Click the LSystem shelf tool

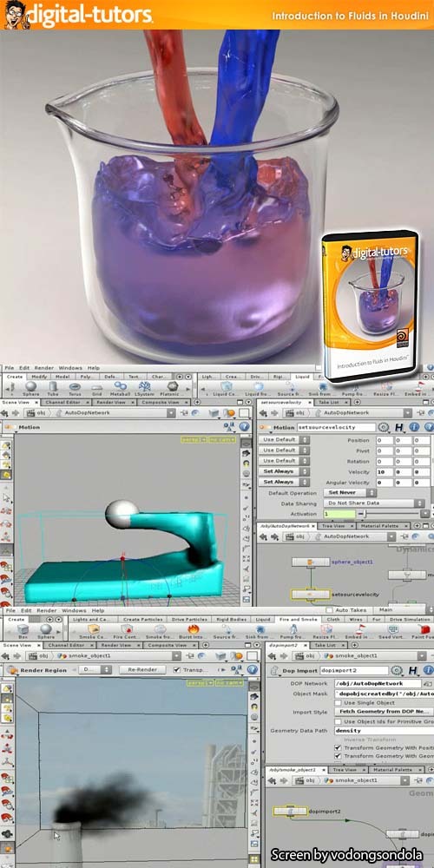click(x=144, y=387)
